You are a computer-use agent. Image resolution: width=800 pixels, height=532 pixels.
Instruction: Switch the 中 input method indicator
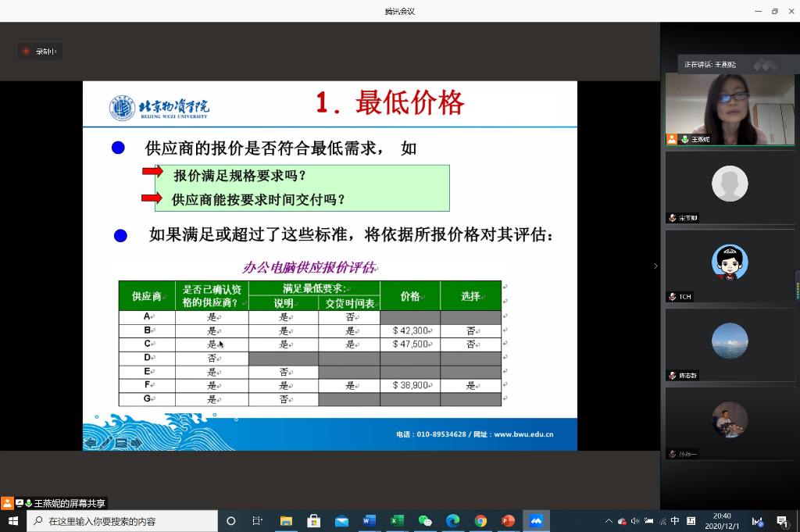[x=675, y=521]
